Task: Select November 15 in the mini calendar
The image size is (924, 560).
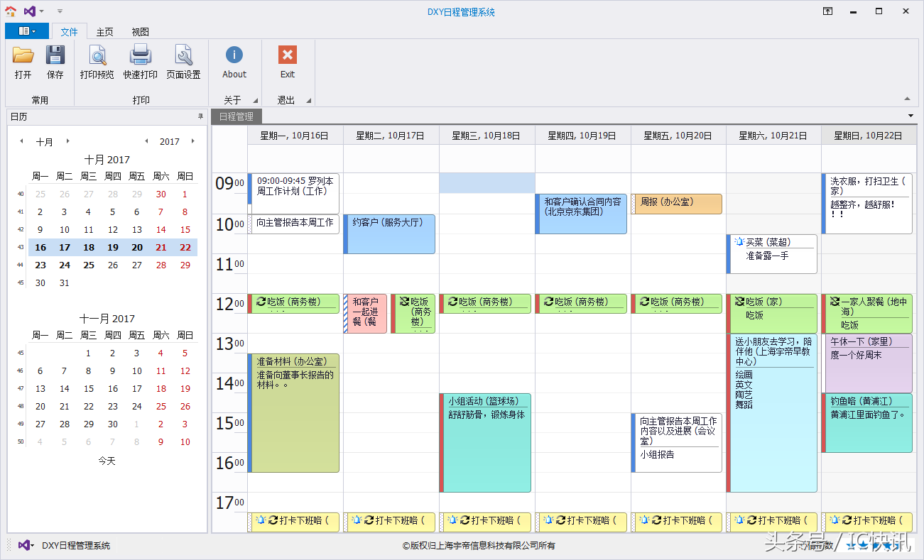Action: [89, 388]
